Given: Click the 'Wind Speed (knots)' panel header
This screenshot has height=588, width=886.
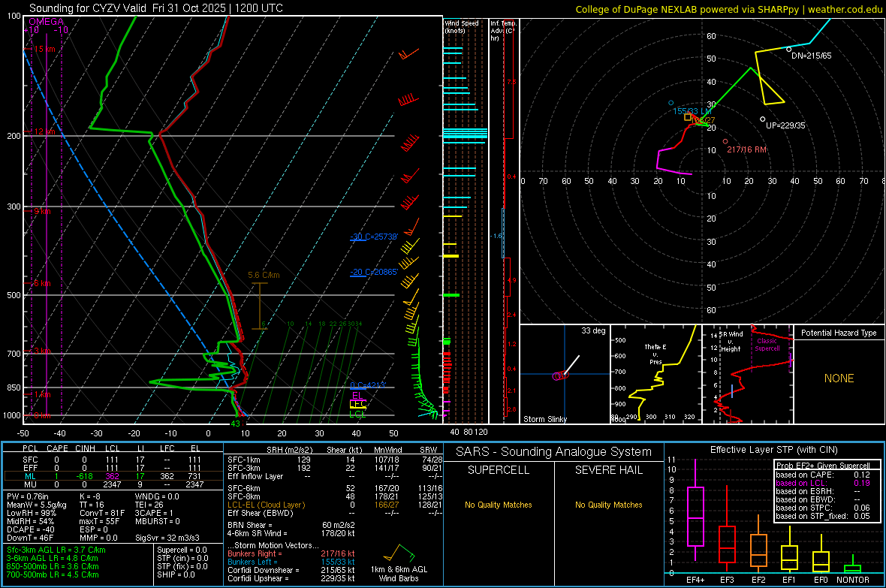Looking at the screenshot, I should (461, 27).
